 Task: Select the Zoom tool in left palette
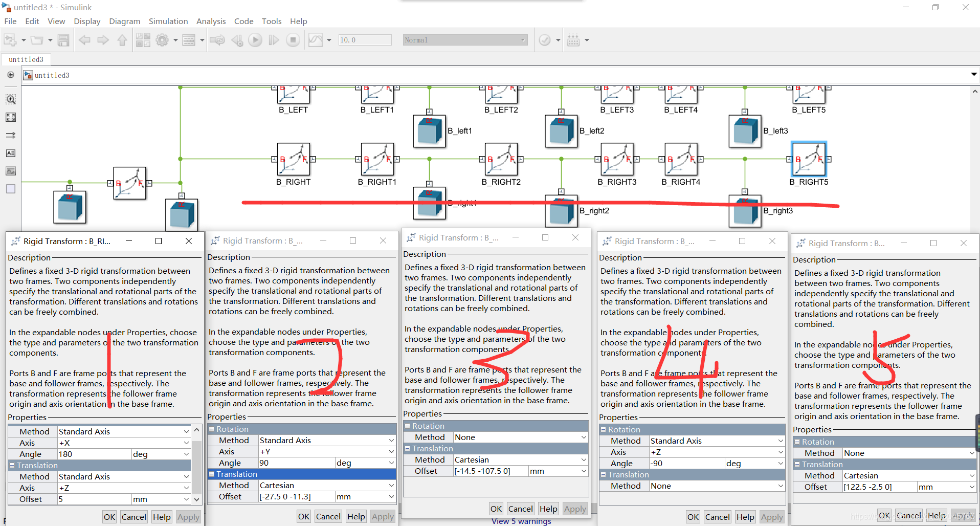click(11, 99)
